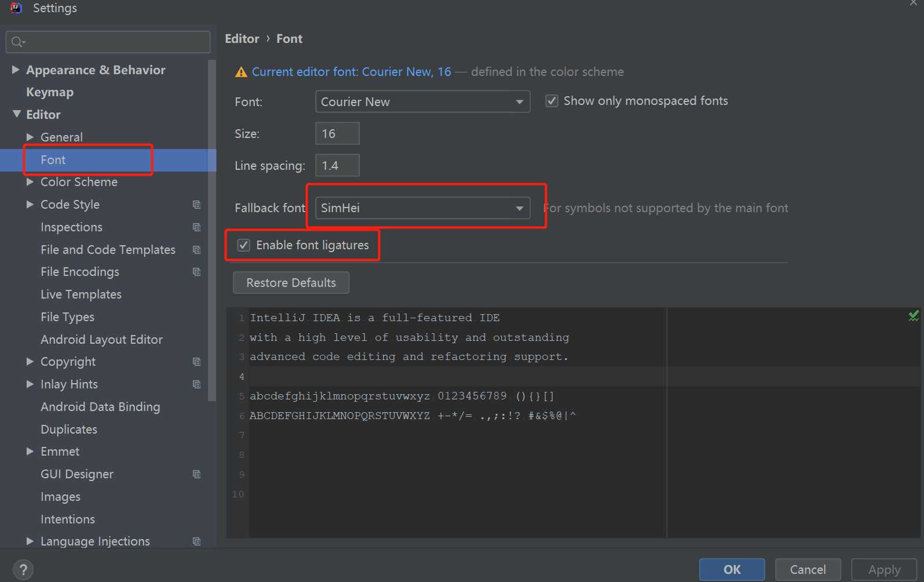The image size is (924, 582).
Task: Click the project-level icon beside Copyright
Action: 196,362
